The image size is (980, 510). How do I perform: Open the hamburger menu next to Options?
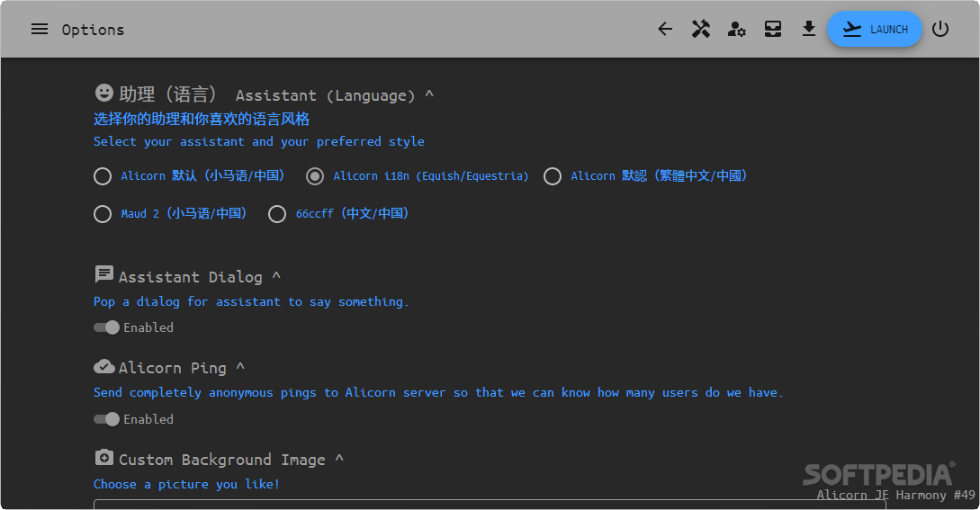coord(40,30)
